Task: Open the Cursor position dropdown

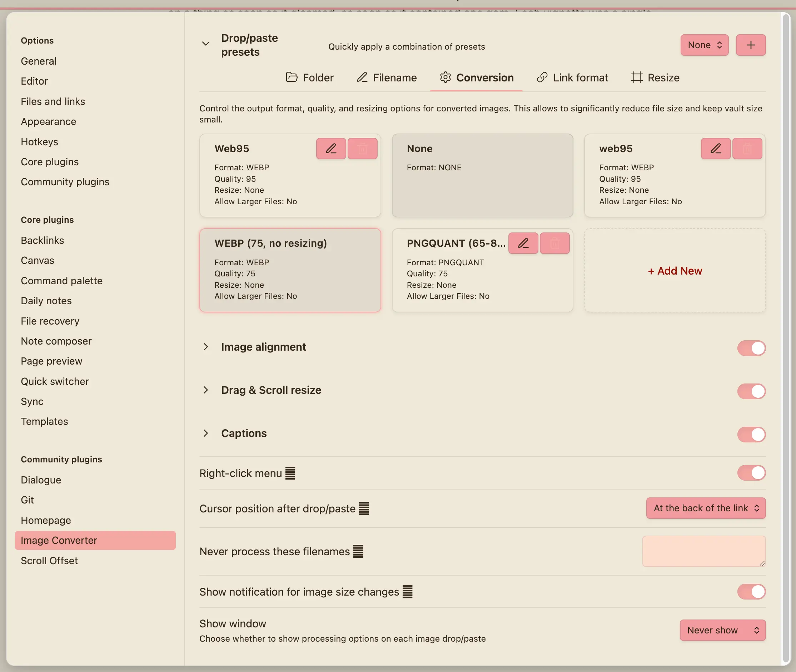Action: 706,508
